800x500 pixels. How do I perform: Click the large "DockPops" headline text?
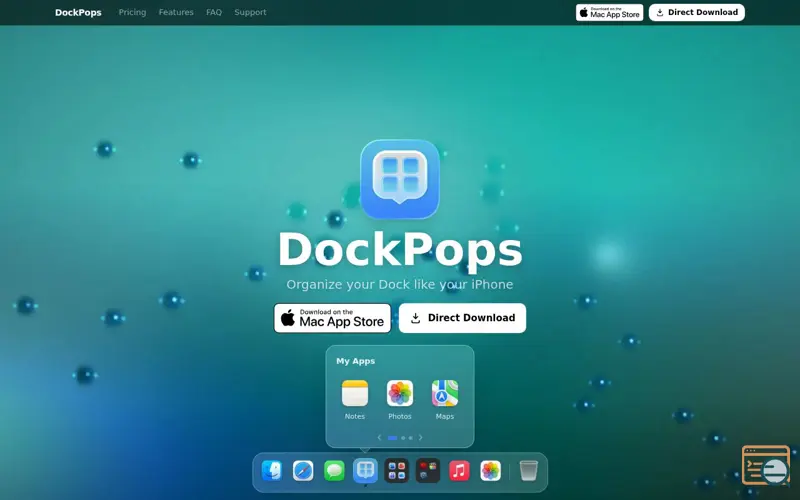click(x=400, y=249)
